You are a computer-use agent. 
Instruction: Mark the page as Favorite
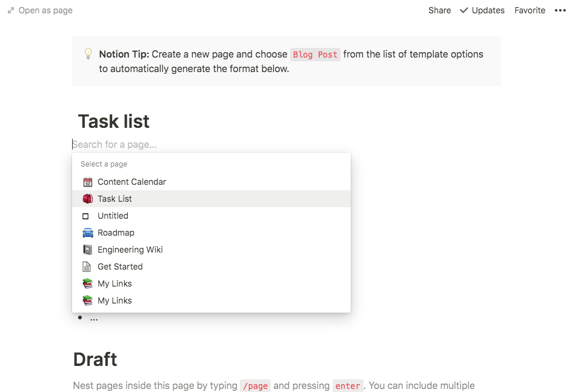(x=530, y=10)
